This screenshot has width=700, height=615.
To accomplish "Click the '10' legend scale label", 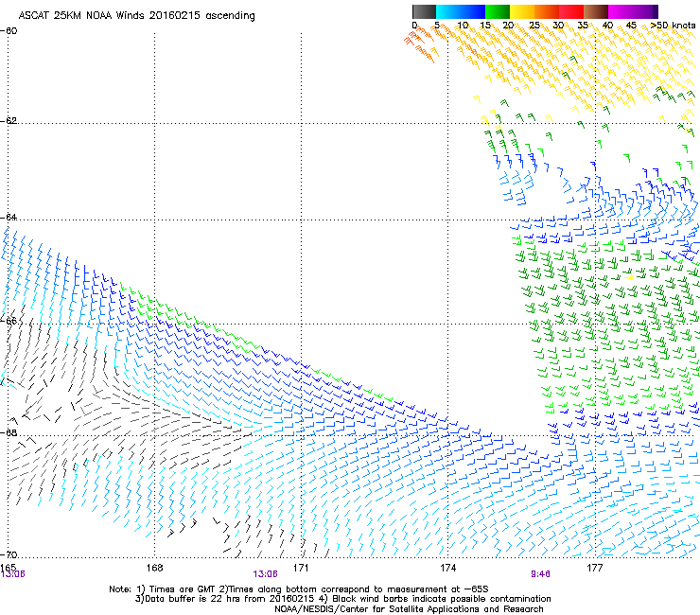I will (x=463, y=26).
